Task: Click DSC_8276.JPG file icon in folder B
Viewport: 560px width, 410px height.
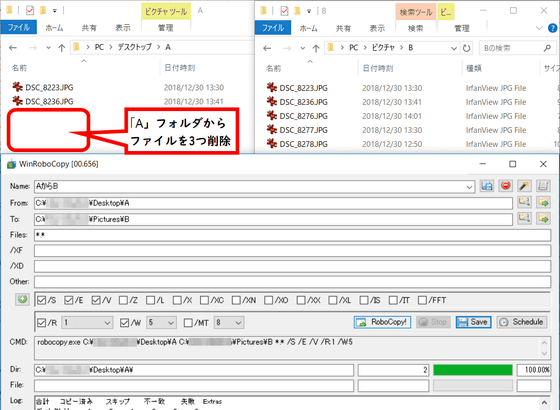Action: coord(272,115)
